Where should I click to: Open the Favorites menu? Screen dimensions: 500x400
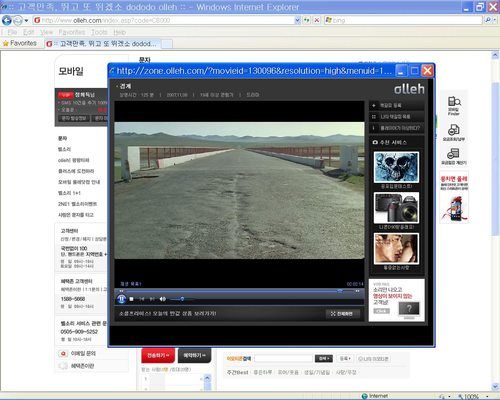(x=72, y=32)
